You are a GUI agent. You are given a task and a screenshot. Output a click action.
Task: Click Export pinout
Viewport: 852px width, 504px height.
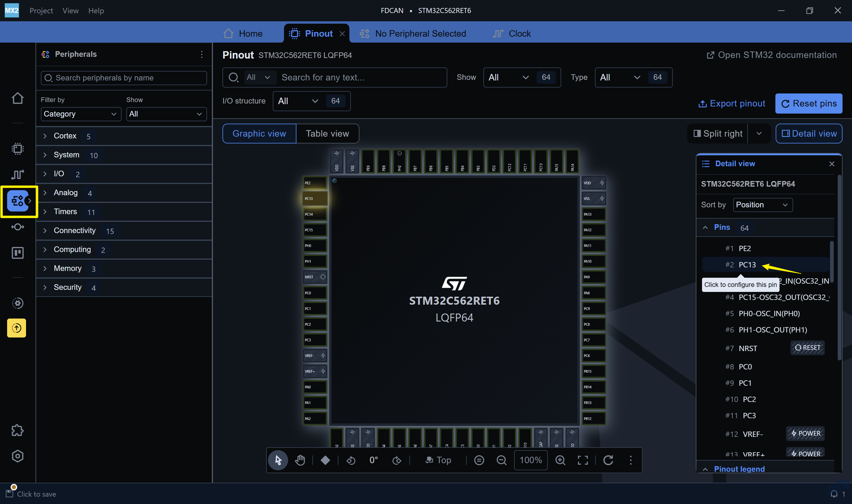point(732,104)
